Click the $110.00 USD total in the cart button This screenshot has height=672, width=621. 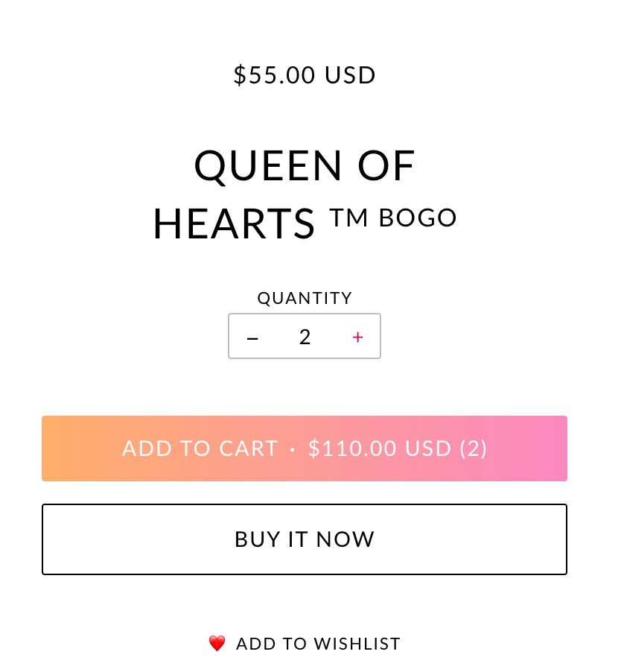click(380, 448)
